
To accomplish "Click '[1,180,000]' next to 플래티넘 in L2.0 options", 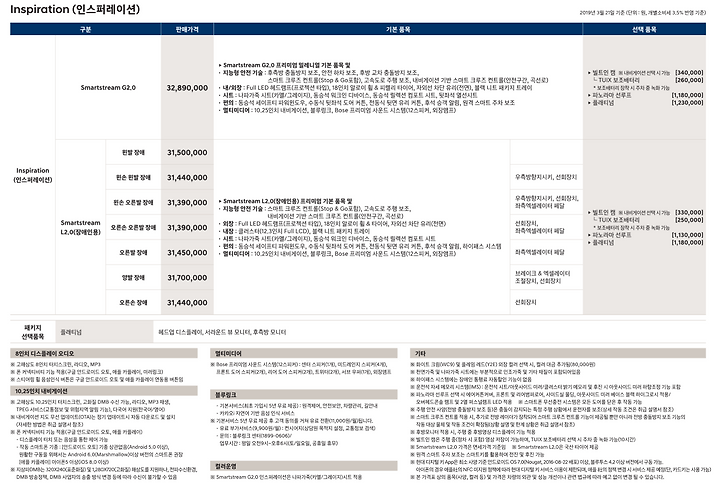I will (687, 242).
